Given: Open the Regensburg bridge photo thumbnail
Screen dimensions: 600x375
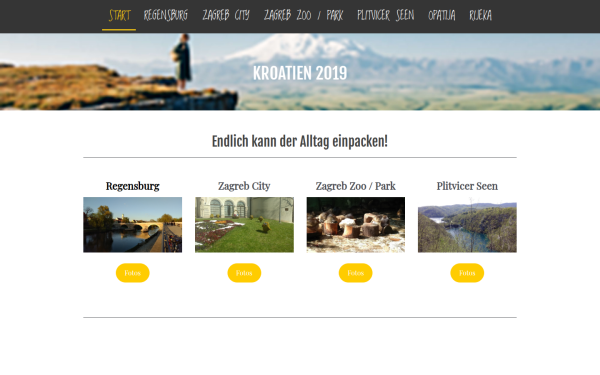Looking at the screenshot, I should pos(132,225).
